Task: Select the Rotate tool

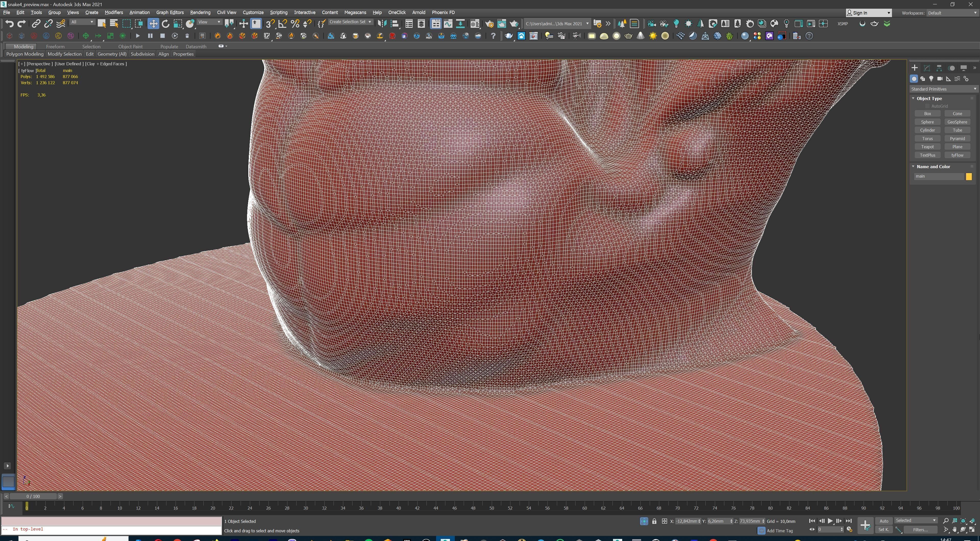Action: [165, 23]
